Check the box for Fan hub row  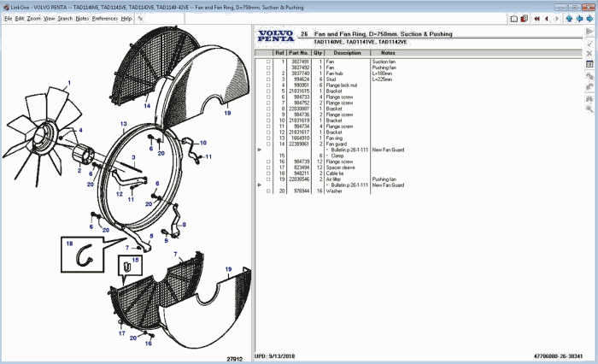coord(268,73)
